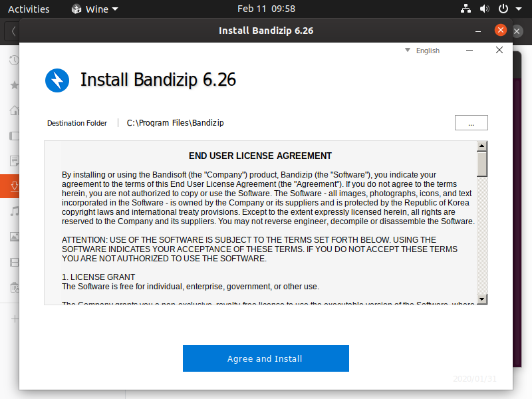Open the Activities overview
This screenshot has width=532, height=399.
pyautogui.click(x=29, y=9)
